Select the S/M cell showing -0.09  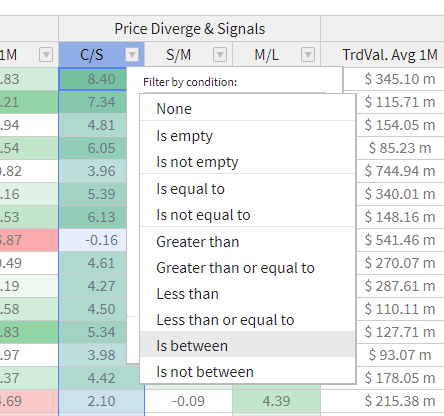point(189,401)
